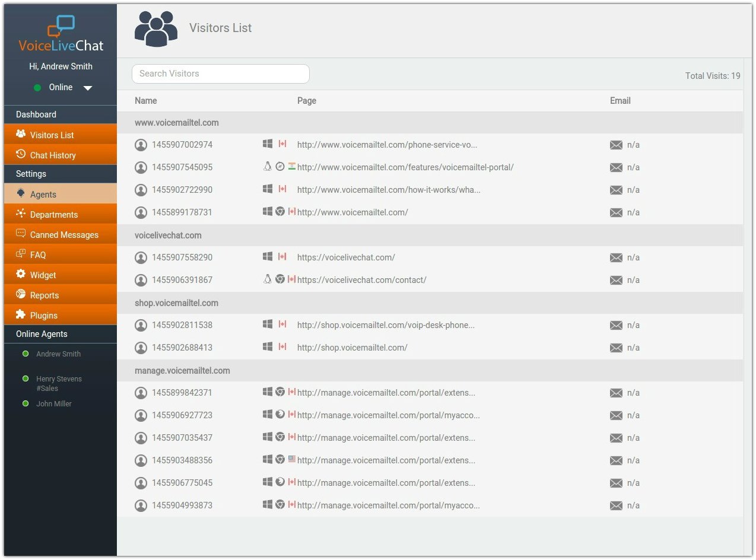This screenshot has width=756, height=560.
Task: Click green status dot beside John Miller
Action: click(26, 403)
